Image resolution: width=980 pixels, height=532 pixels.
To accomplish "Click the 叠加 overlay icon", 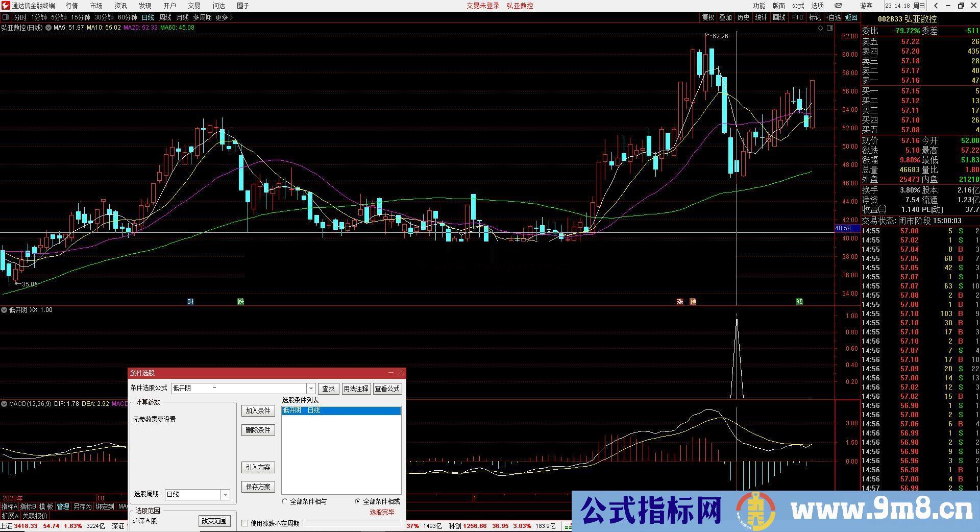I will pyautogui.click(x=725, y=17).
